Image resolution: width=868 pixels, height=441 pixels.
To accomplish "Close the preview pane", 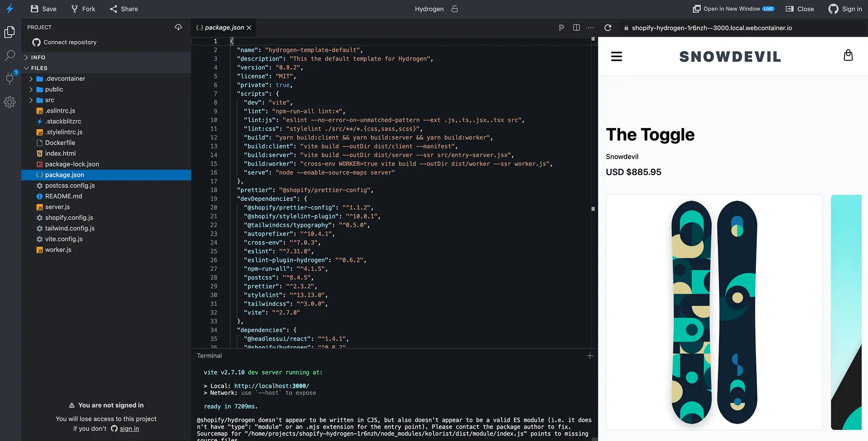I will tap(800, 9).
